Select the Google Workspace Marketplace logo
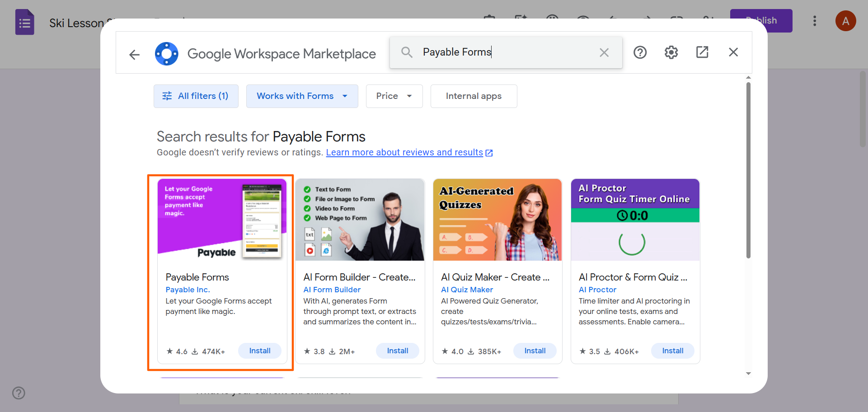This screenshot has height=412, width=868. coord(166,53)
